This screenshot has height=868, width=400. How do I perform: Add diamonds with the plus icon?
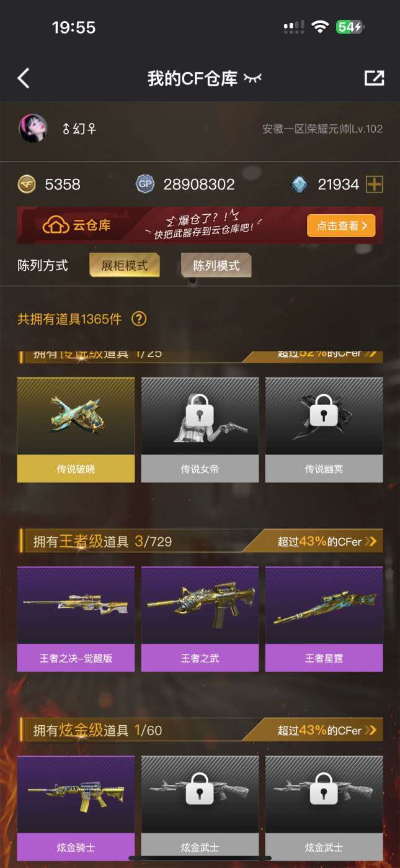pyautogui.click(x=375, y=184)
